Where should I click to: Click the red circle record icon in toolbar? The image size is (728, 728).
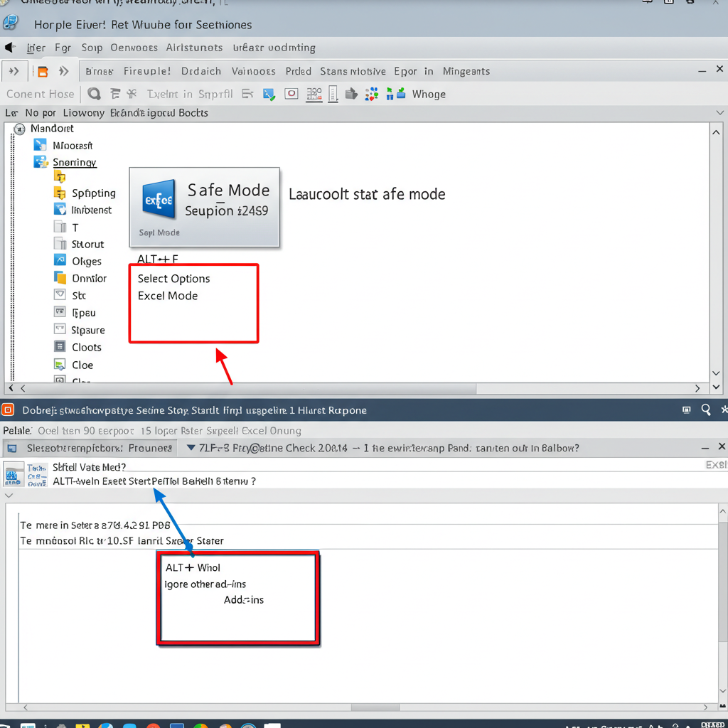291,94
